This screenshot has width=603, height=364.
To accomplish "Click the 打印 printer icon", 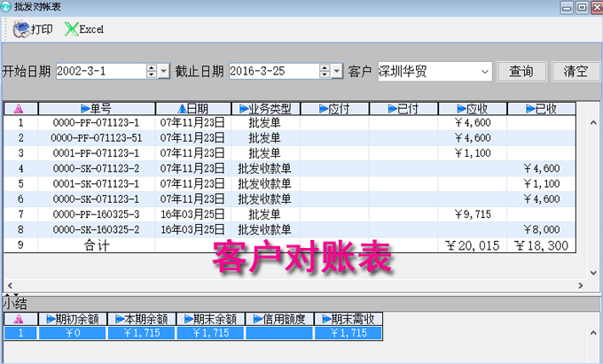I will 21,29.
